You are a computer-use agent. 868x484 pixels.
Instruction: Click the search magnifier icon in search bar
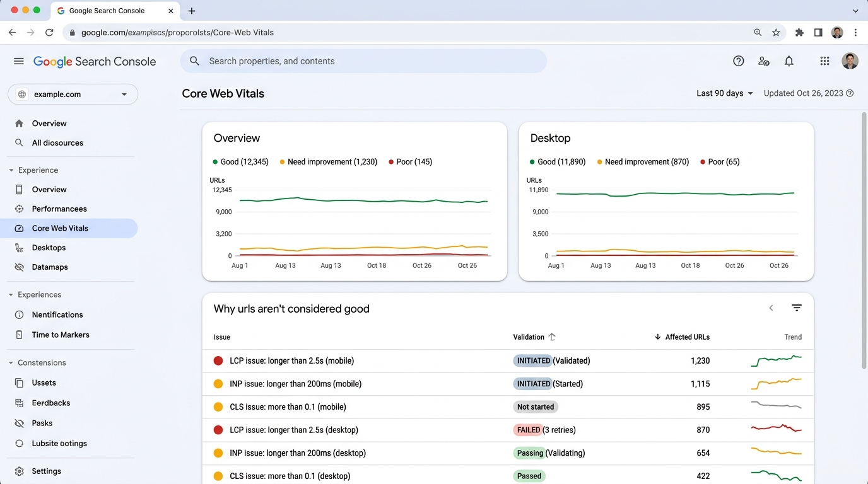tap(195, 61)
